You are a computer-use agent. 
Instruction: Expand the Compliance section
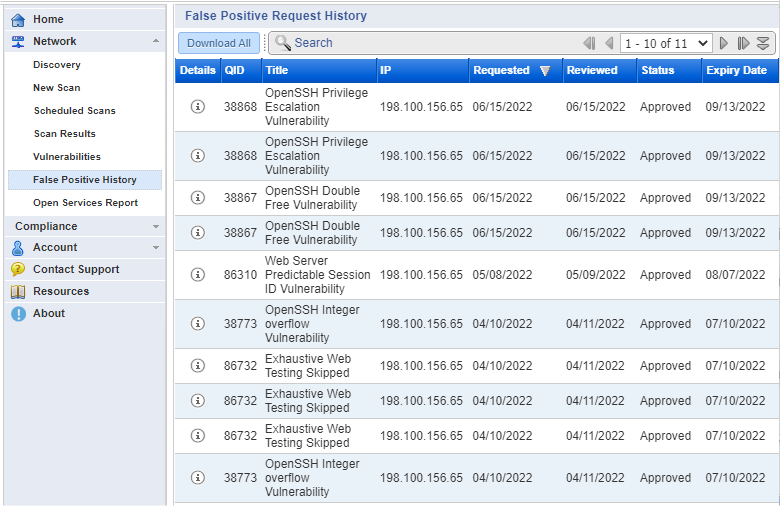click(x=155, y=227)
